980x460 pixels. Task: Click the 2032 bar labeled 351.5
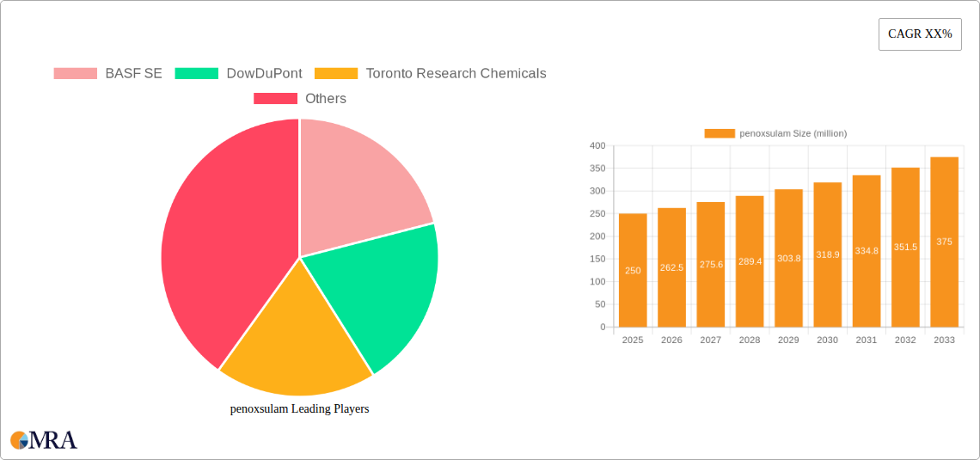click(905, 248)
